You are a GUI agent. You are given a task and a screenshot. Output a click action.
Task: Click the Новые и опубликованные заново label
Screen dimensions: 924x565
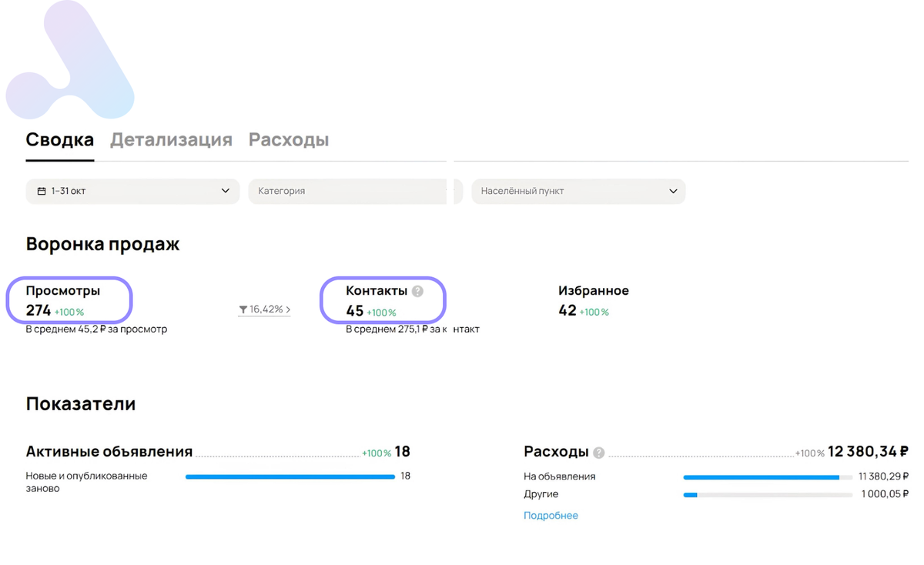pos(86,482)
